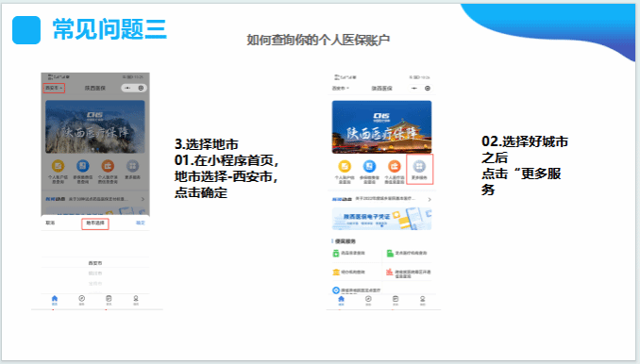The image size is (640, 364).
Task: Open calendar tab in right phone's bottom bar
Action: point(396,301)
